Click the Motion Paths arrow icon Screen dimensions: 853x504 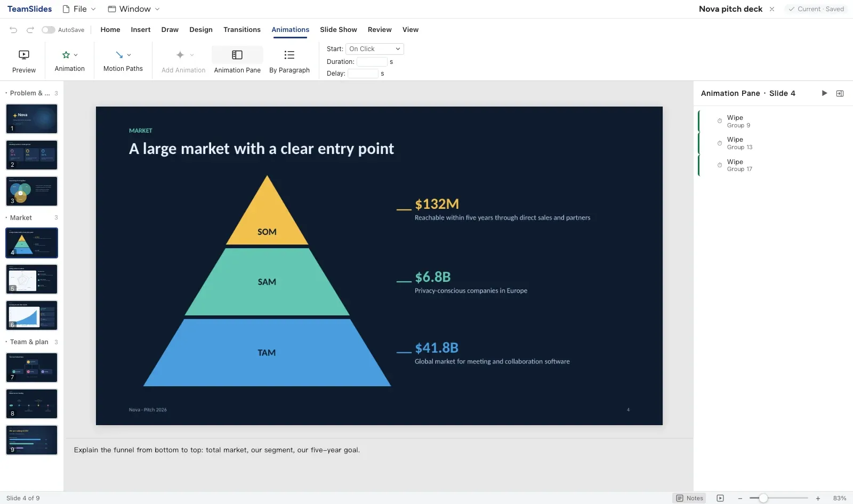(119, 55)
